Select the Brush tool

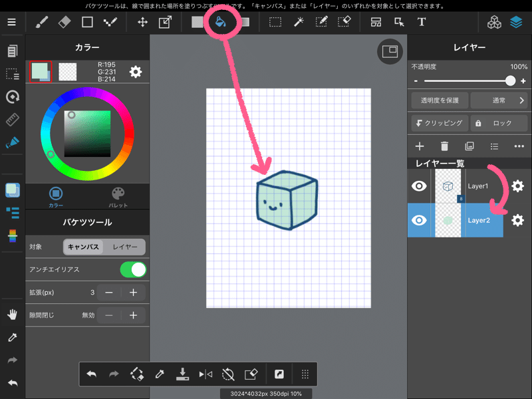click(x=42, y=23)
